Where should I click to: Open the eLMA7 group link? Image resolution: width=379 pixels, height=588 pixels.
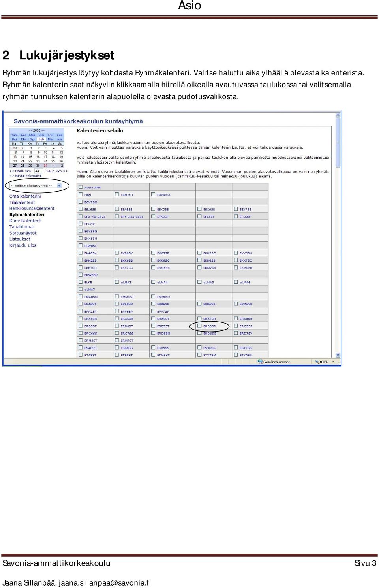(90, 290)
